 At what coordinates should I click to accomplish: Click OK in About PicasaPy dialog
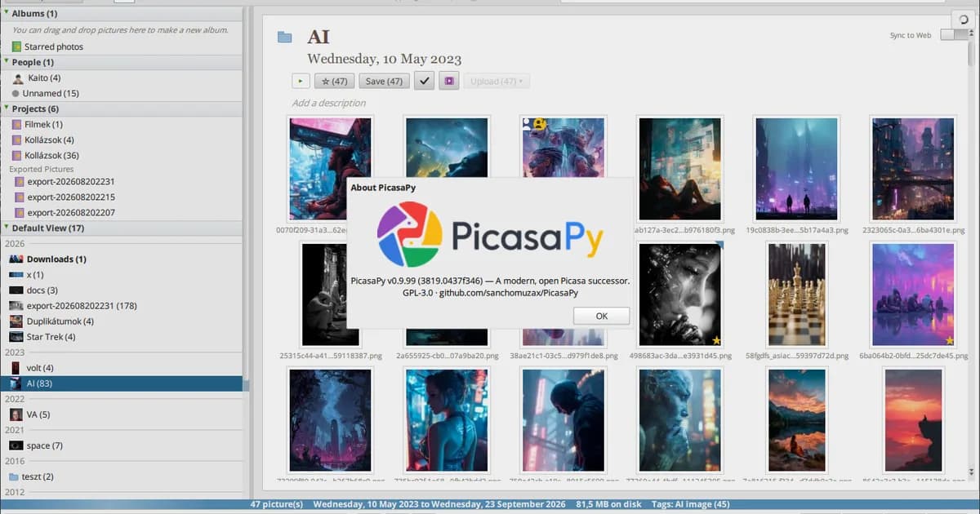click(601, 316)
